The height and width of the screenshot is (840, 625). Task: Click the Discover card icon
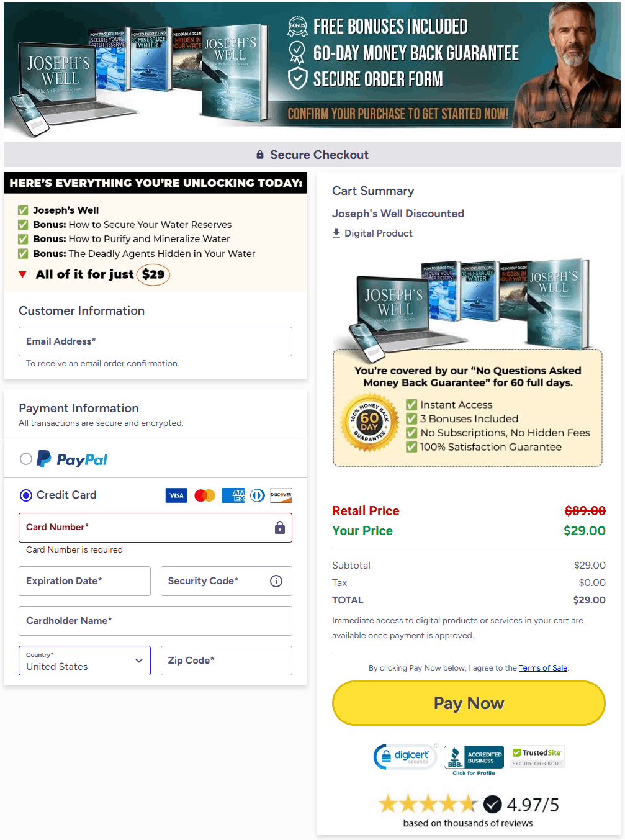click(281, 495)
